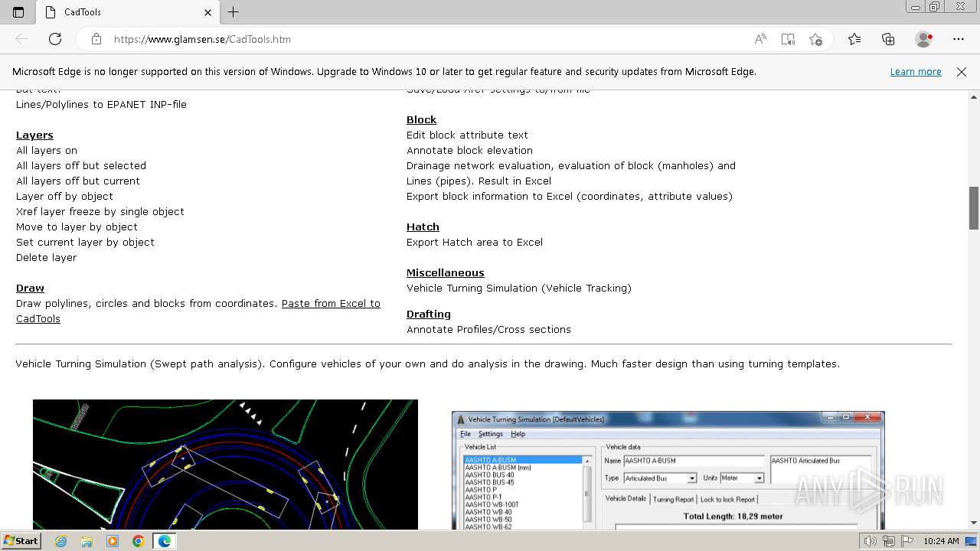Add this page to favorites
The image size is (980, 551).
coord(815,39)
